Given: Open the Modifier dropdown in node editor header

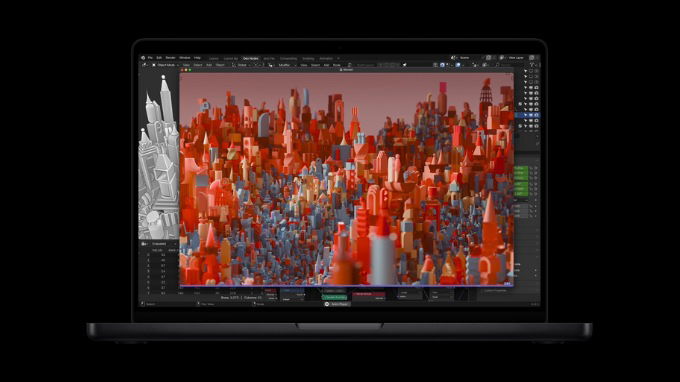Looking at the screenshot, I should pos(284,65).
